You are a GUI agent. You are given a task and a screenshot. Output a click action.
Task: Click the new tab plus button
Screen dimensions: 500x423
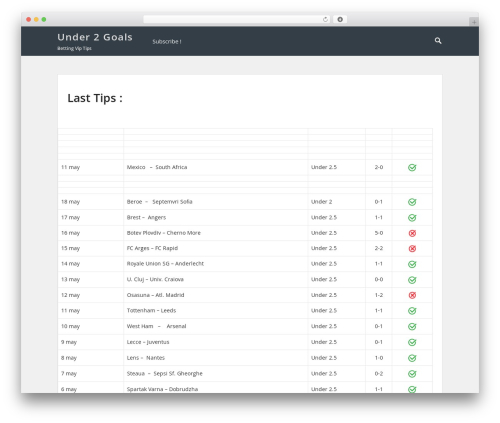tap(474, 22)
